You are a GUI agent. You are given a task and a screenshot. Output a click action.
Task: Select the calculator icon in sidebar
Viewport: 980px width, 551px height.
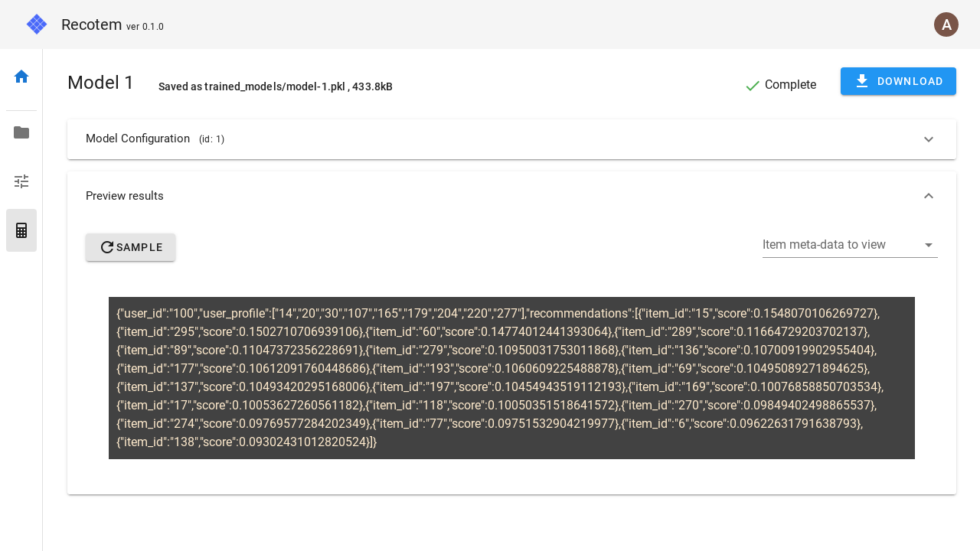[21, 230]
